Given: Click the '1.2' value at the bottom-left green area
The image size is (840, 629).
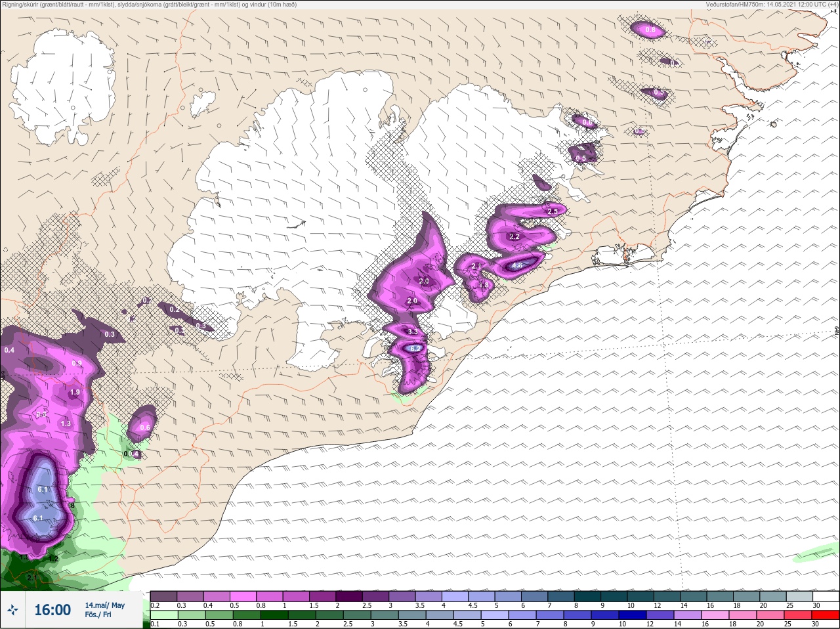Looking at the screenshot, I should pyautogui.click(x=54, y=559).
